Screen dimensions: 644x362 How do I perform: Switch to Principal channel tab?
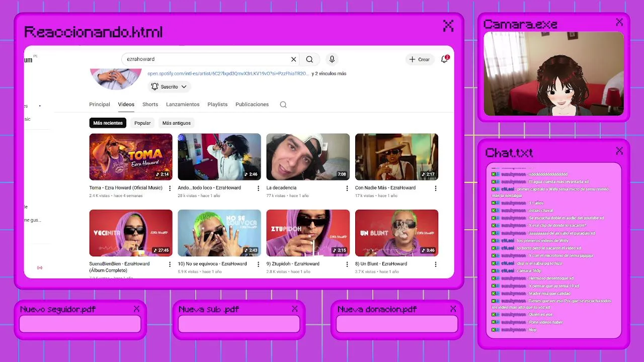[x=100, y=105]
